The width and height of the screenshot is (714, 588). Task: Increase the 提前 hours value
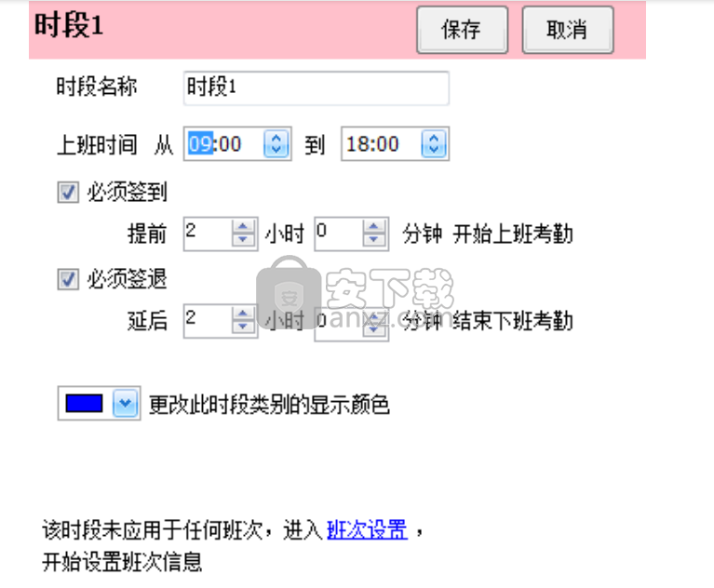point(243,227)
